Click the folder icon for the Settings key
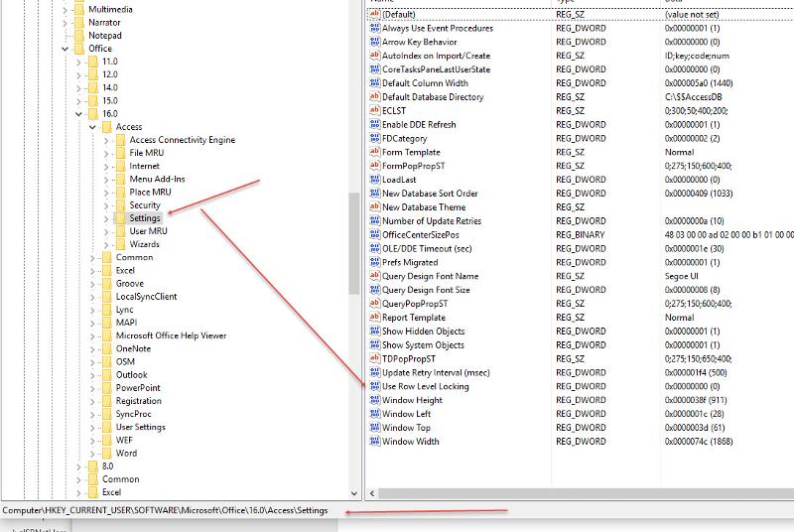 click(x=120, y=218)
